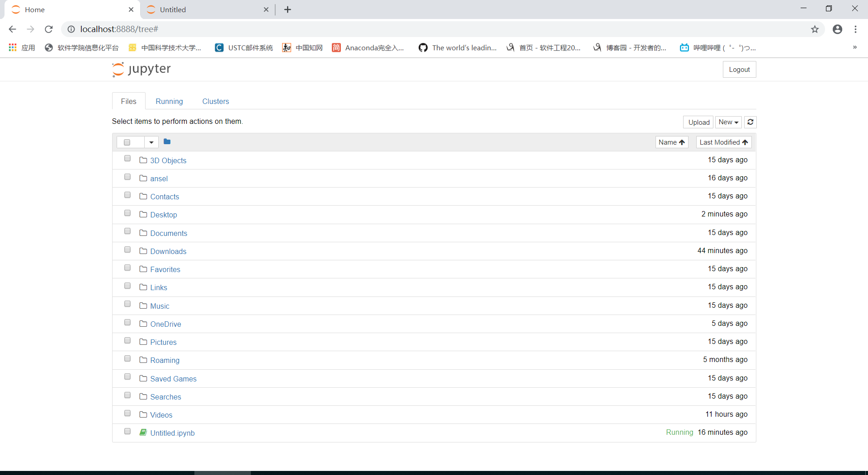
Task: Click the browser forward arrow
Action: (30, 29)
